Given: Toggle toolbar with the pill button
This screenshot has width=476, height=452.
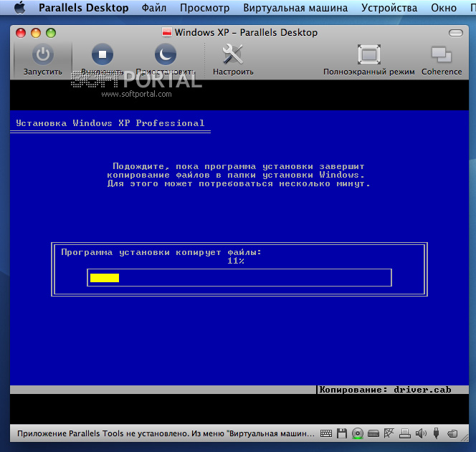Looking at the screenshot, I should coord(456,33).
